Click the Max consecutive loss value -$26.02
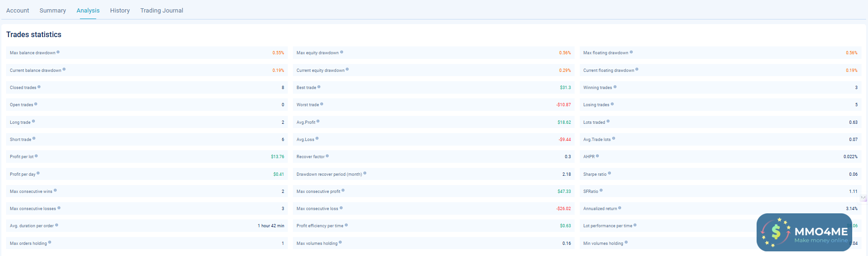Image resolution: width=868 pixels, height=256 pixels. [564, 209]
